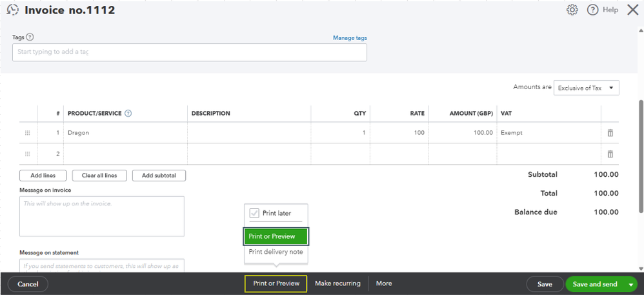
Task: Choose Print delivery note option
Action: click(x=276, y=252)
